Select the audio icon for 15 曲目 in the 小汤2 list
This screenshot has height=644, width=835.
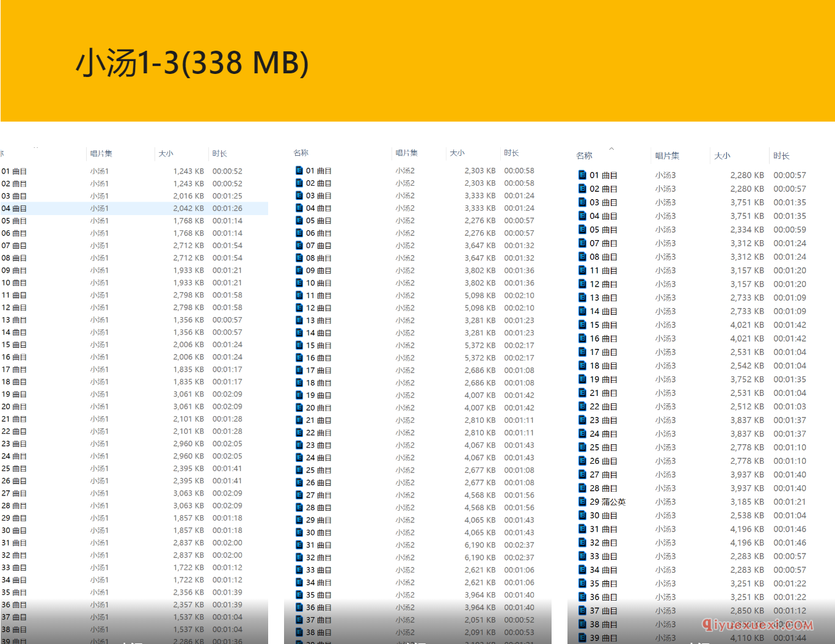(299, 345)
